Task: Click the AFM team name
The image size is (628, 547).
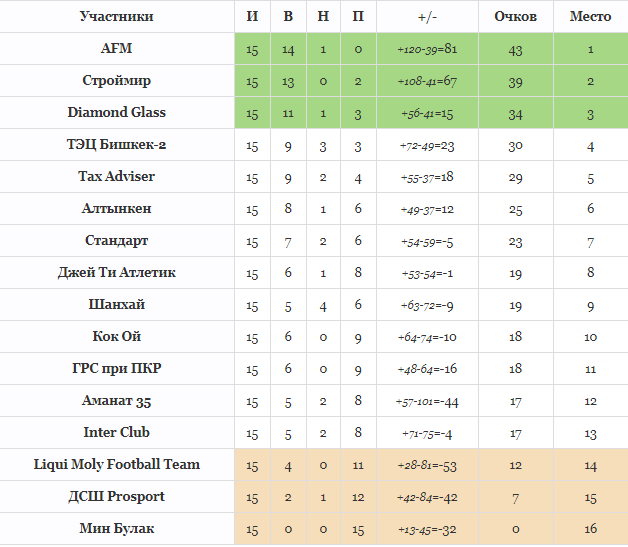Action: pyautogui.click(x=117, y=49)
